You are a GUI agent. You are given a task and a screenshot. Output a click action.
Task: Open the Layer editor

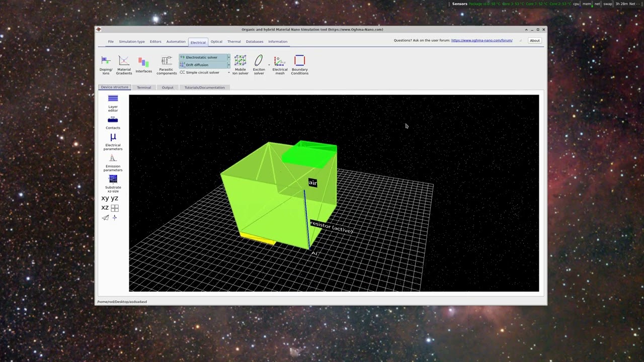click(113, 103)
